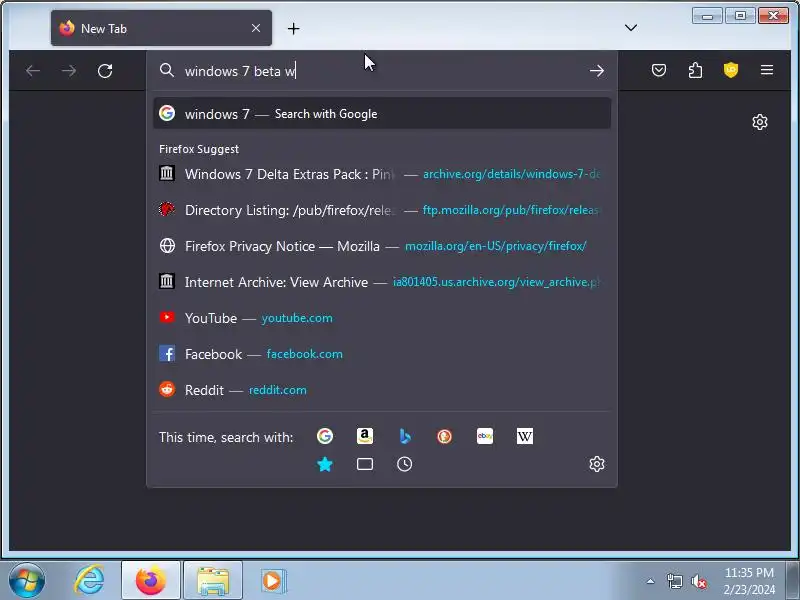The image size is (800, 600).
Task: Open Firefox Privacy Notice suggestion
Action: [382, 246]
